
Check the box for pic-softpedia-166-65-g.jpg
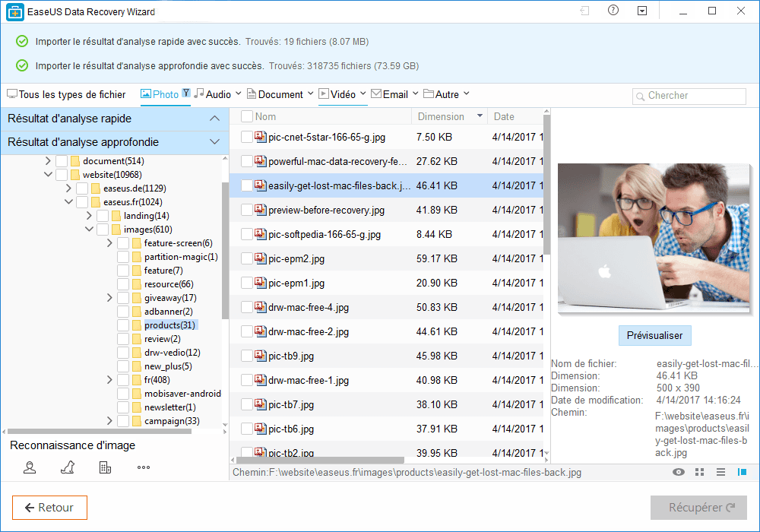pyautogui.click(x=247, y=234)
